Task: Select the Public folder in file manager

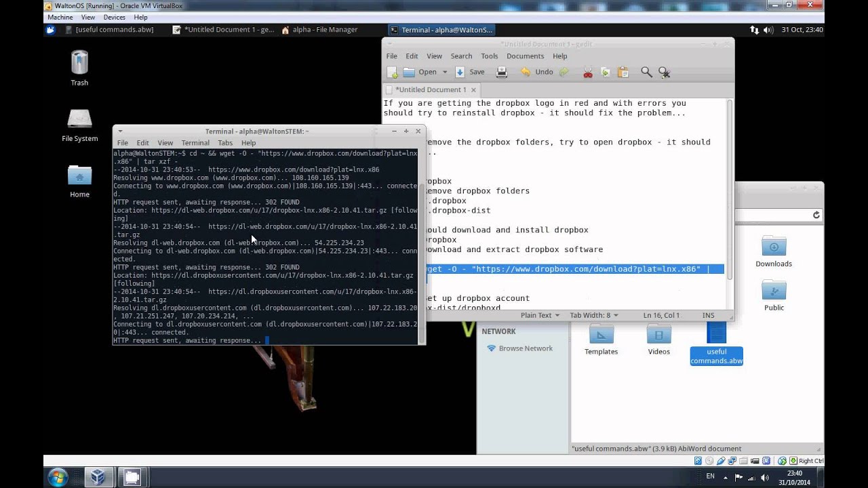Action: pyautogui.click(x=774, y=296)
